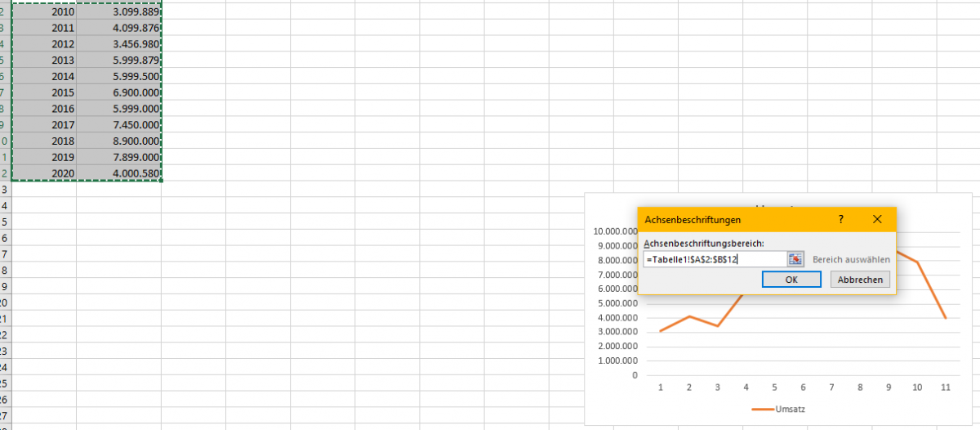This screenshot has width=980, height=430.
Task: Select the cell with value 3.099.889
Action: point(119,12)
